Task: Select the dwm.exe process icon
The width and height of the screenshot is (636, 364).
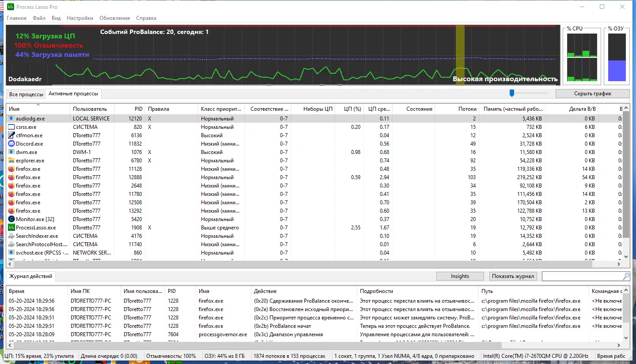Action: 11,152
